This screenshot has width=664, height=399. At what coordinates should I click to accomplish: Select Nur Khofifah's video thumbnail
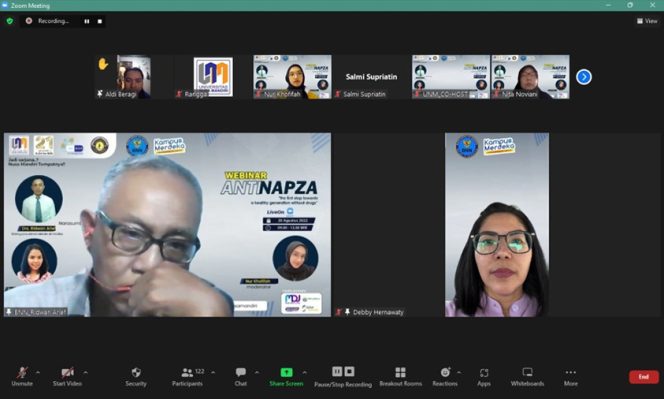coord(292,77)
